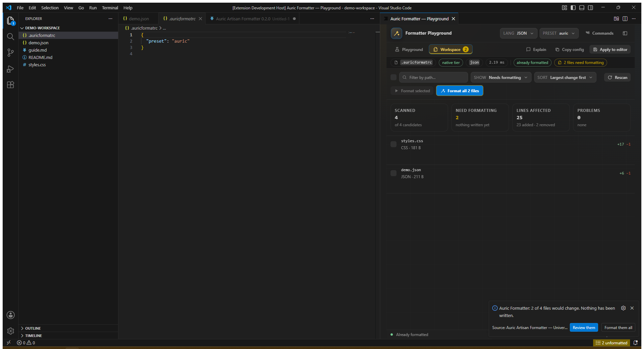Click the 2 files need formatting badge
Screen dimensions: 644x349
click(x=580, y=63)
